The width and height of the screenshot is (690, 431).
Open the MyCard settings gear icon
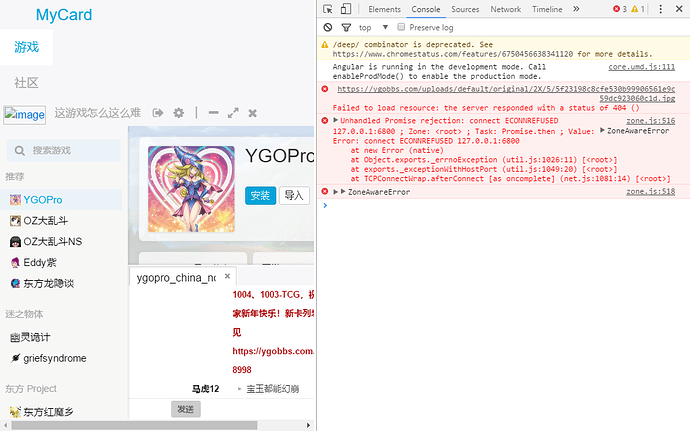click(x=178, y=113)
